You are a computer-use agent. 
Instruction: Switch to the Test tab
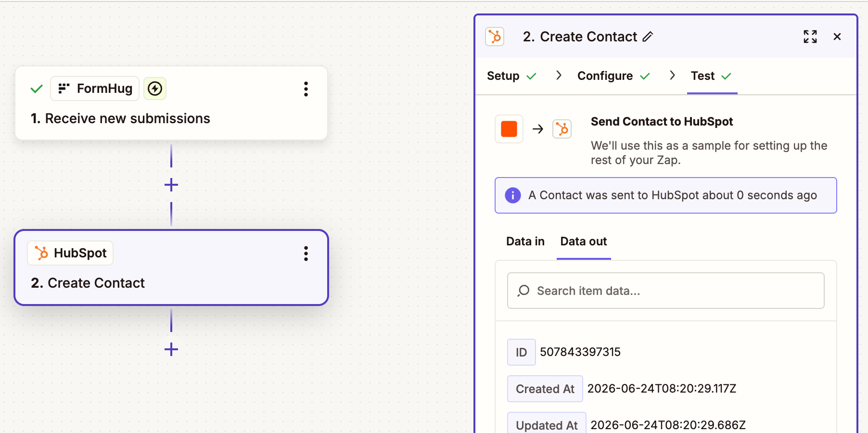[711, 76]
